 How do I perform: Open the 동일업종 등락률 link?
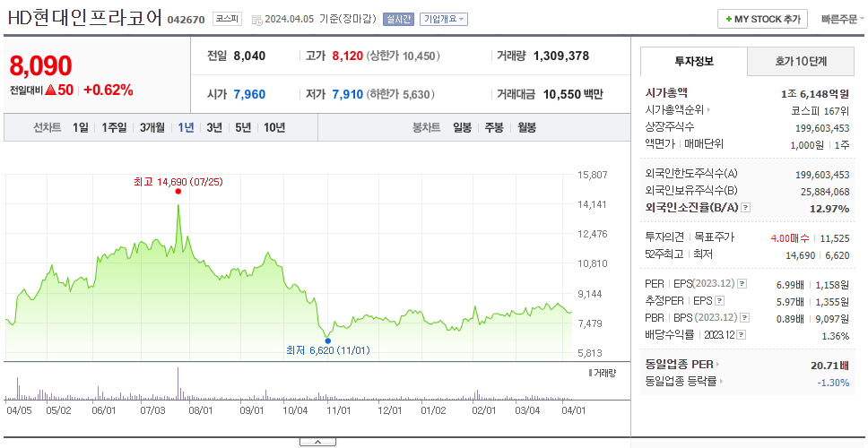coord(685,381)
